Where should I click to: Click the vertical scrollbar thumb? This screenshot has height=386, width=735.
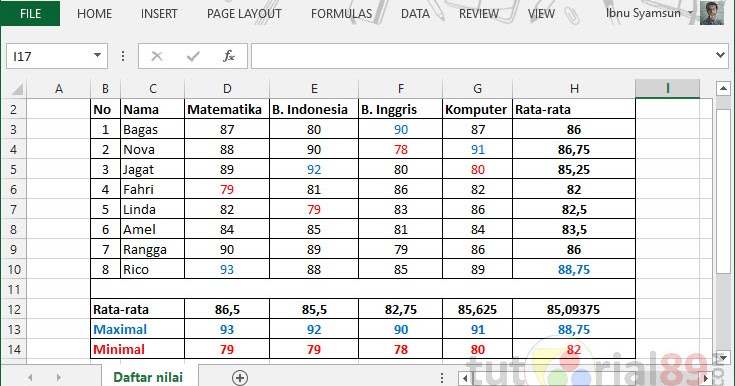[723, 191]
